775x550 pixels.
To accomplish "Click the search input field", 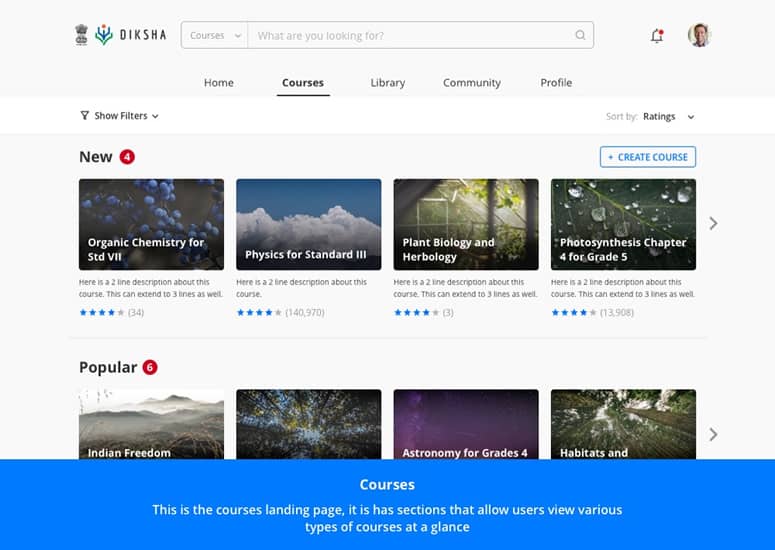I will (410, 36).
